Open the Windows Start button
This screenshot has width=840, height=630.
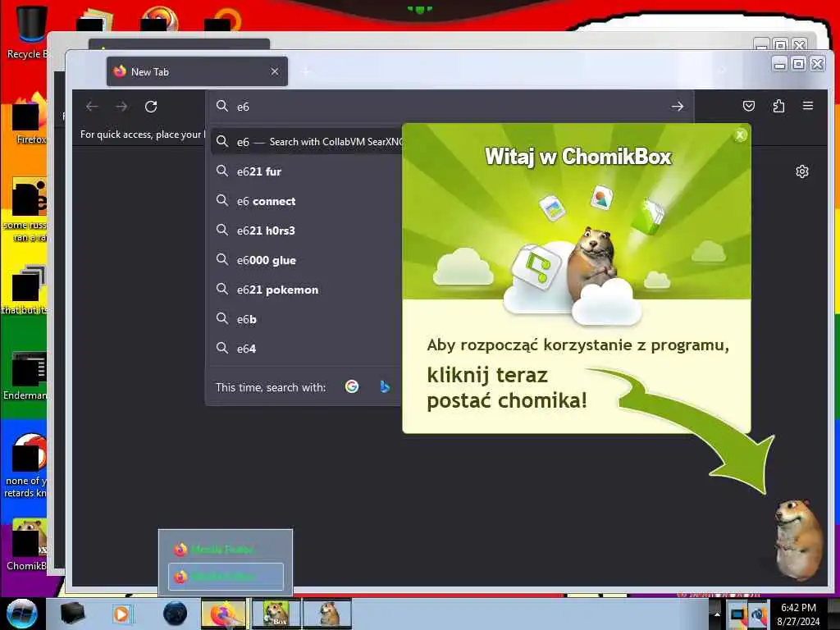21,614
